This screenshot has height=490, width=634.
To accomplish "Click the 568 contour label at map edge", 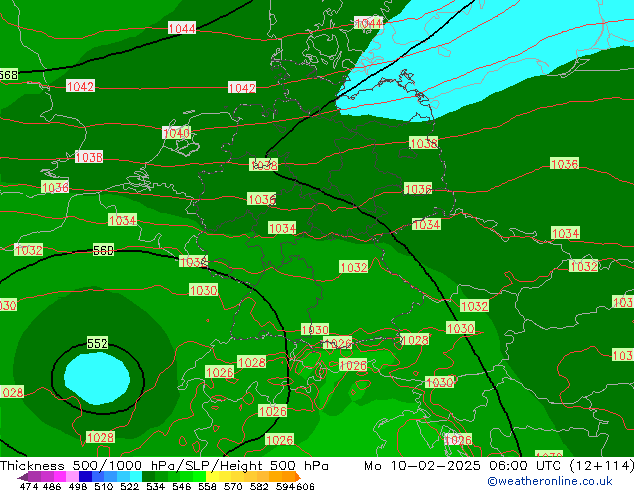I will (8, 75).
